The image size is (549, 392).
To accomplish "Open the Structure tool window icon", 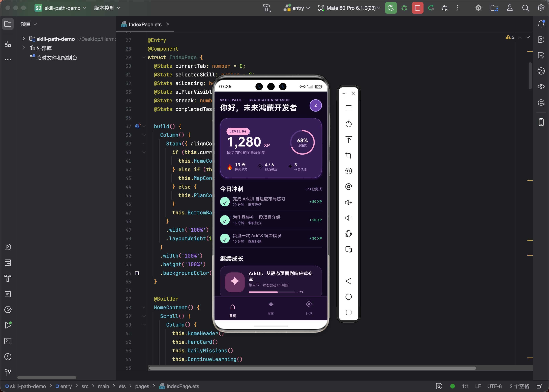I will [8, 44].
